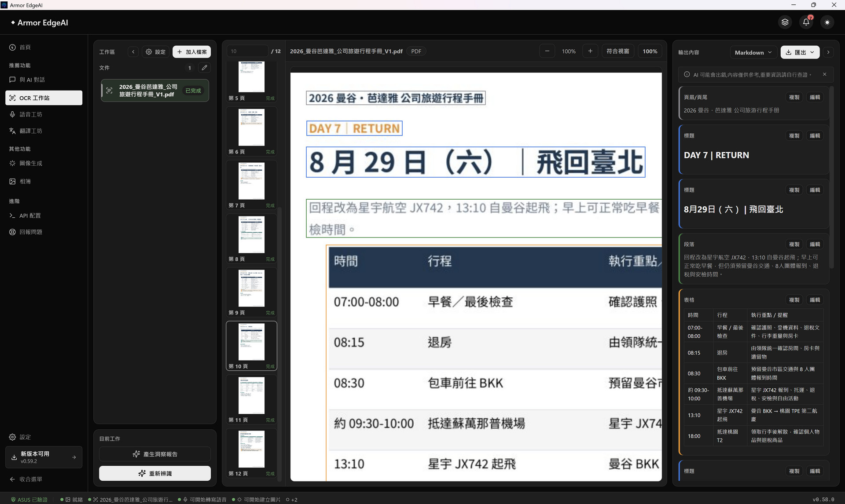Click the page number input field
Viewport: 845px width, 504px height.
[247, 51]
